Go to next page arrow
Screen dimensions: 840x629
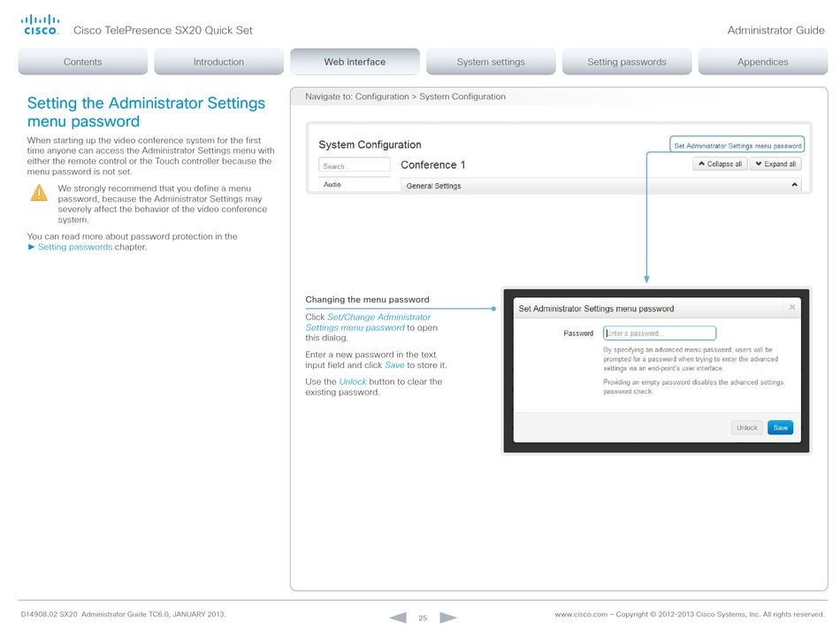(448, 617)
